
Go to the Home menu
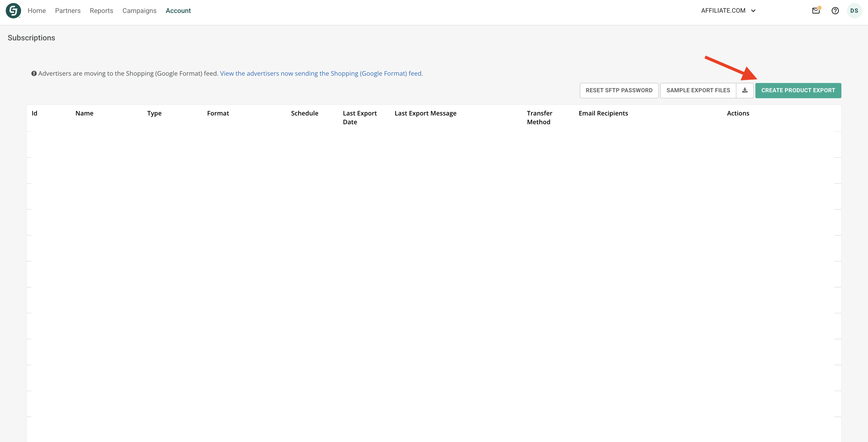pyautogui.click(x=37, y=11)
